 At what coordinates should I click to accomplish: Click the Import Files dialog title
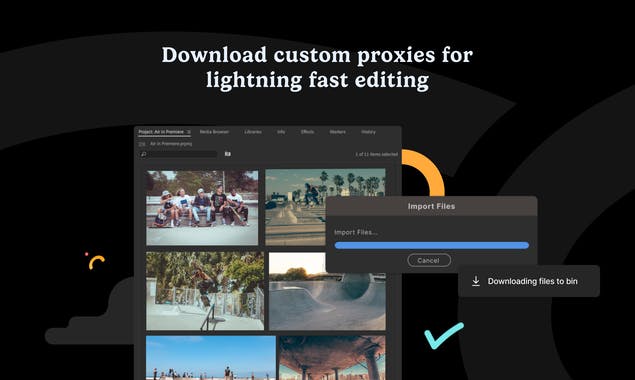431,206
